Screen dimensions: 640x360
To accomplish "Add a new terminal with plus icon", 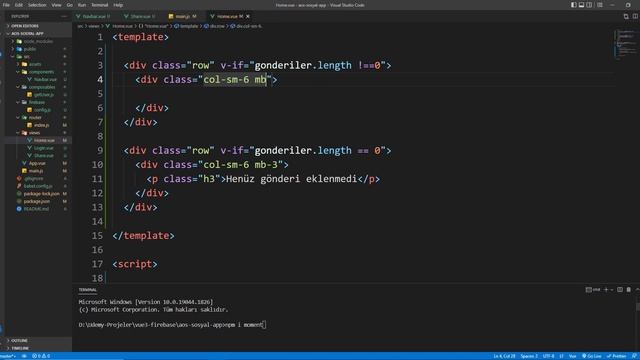I will 606,290.
